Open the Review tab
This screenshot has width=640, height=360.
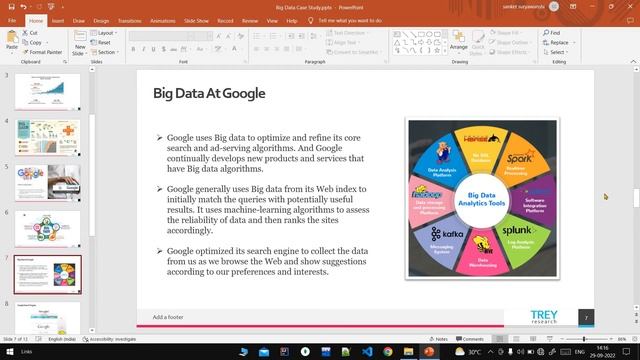[x=250, y=20]
